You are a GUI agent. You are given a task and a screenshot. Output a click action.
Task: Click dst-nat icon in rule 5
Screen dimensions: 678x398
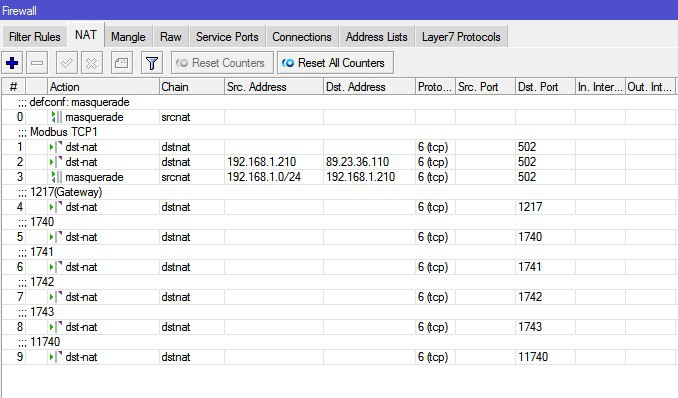(x=56, y=237)
